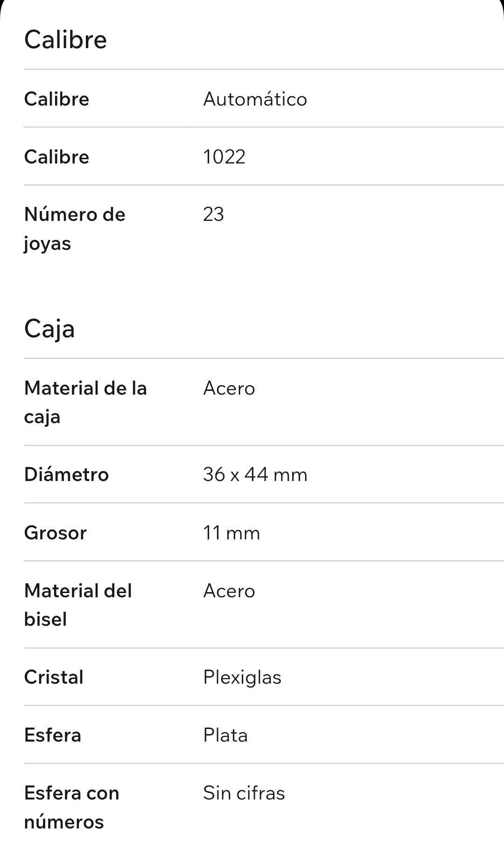Tap the Grosor label
This screenshot has height=856, width=504.
pos(55,533)
